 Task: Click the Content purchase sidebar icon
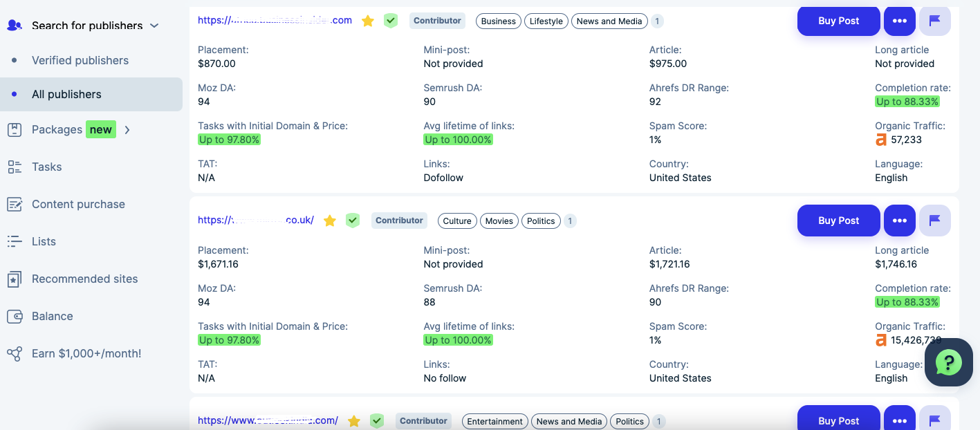(15, 204)
